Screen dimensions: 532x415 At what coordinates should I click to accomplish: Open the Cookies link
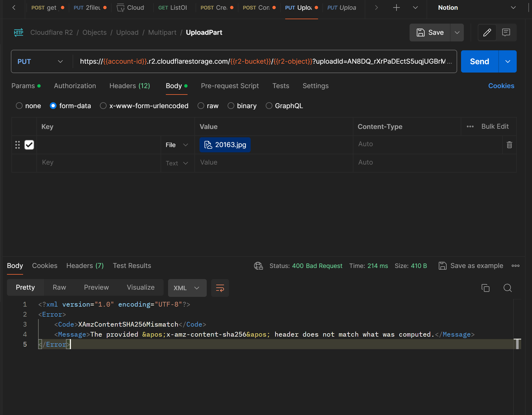point(501,86)
